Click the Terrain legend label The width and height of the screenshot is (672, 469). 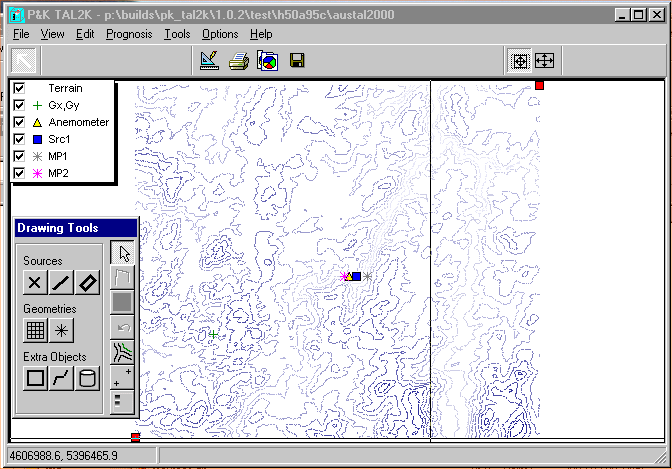(65, 88)
